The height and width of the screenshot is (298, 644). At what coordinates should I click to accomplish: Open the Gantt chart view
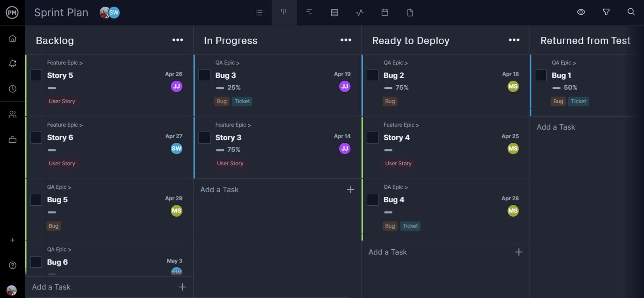click(x=309, y=12)
